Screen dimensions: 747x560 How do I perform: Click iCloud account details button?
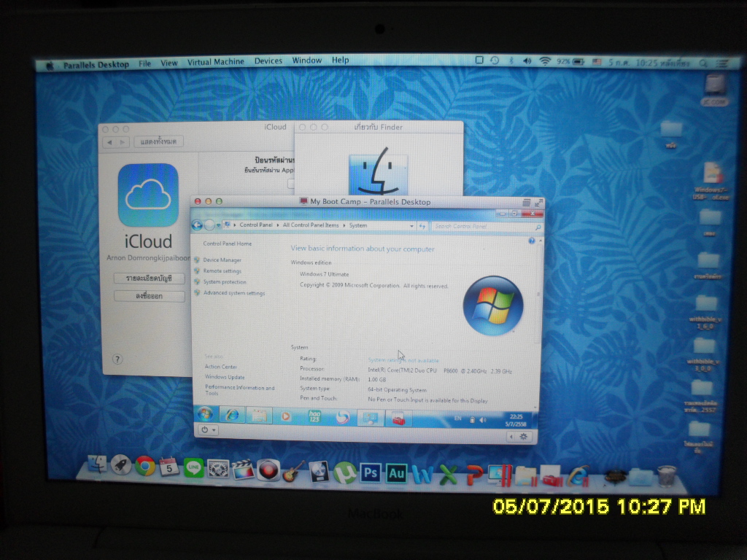tap(149, 278)
